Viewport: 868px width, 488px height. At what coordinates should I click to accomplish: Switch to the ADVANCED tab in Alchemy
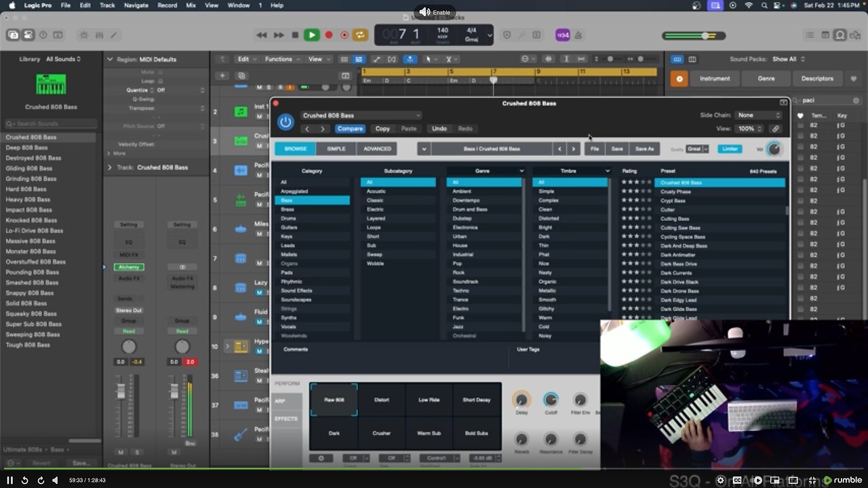pos(377,148)
